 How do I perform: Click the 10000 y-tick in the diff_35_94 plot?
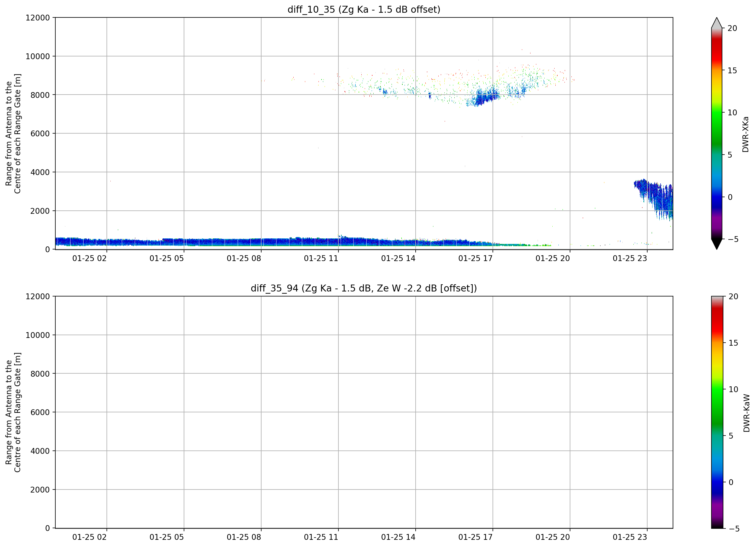tap(38, 335)
